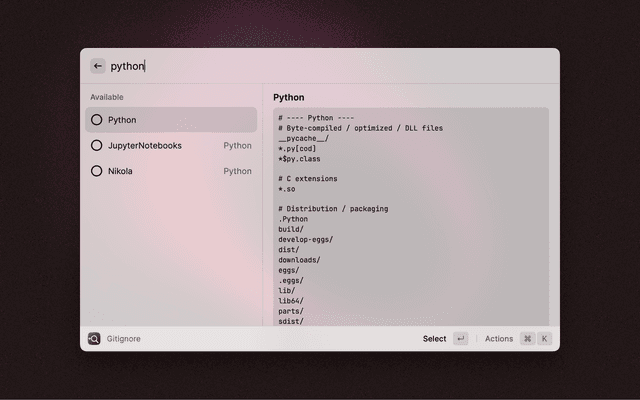Toggle the circle next to Python
This screenshot has height=400, width=640.
(x=96, y=120)
